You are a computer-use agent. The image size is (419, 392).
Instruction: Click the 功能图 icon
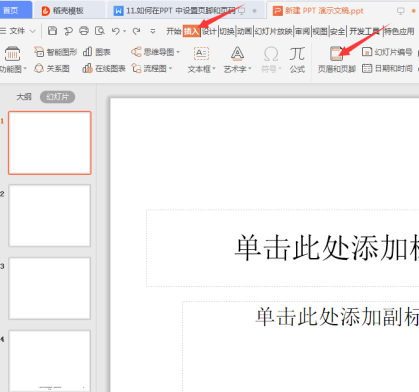12,54
